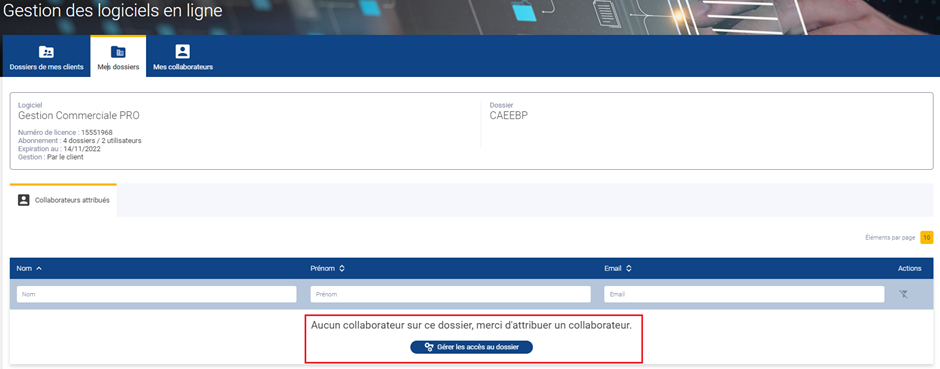Click the Mes collaborateurs person icon

(183, 52)
